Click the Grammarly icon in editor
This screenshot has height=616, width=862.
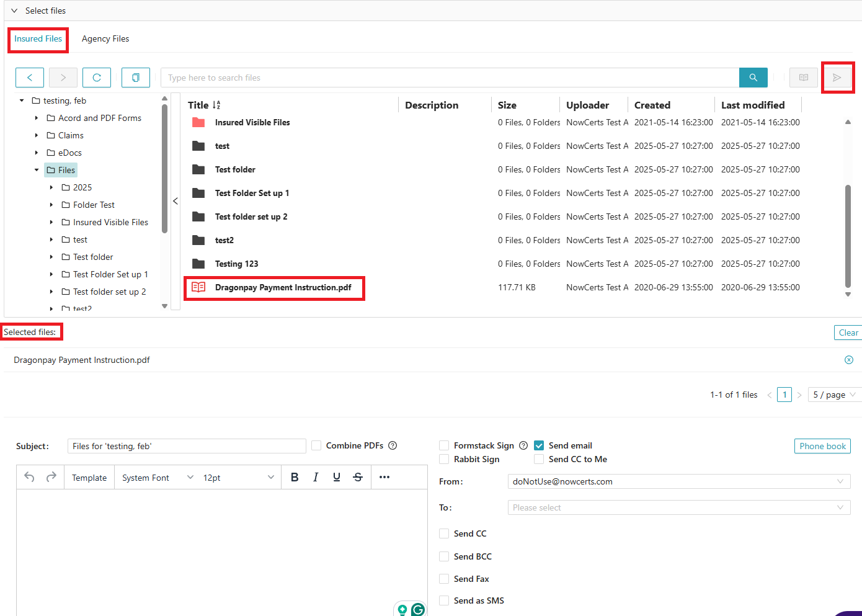[x=419, y=610]
